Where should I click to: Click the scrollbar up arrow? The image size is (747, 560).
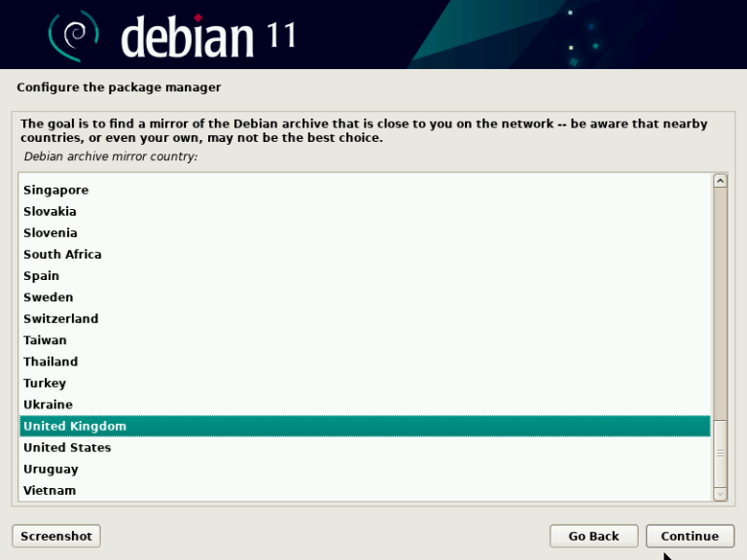click(x=720, y=181)
